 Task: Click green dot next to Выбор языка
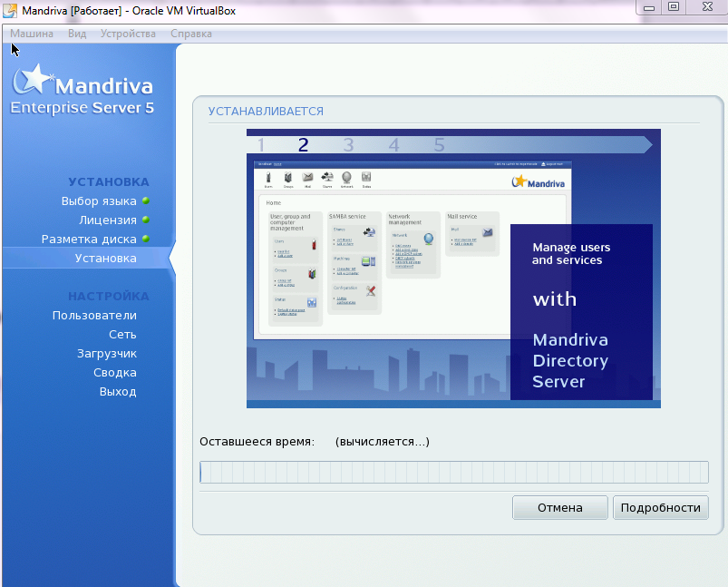(x=146, y=201)
